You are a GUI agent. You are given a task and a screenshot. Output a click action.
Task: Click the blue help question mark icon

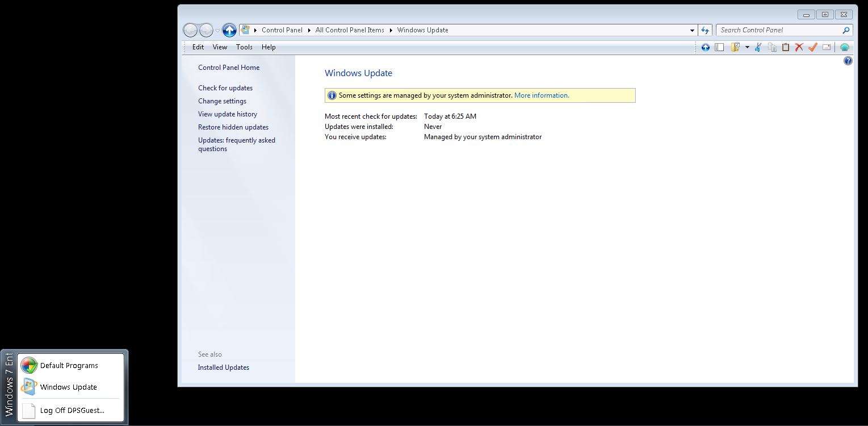[848, 61]
